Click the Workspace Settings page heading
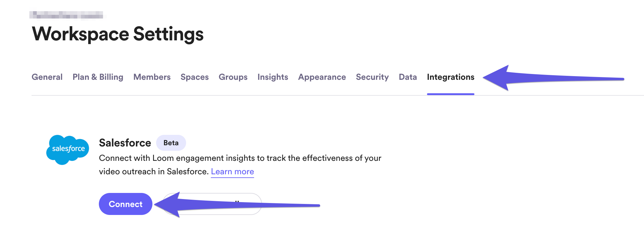 tap(118, 34)
